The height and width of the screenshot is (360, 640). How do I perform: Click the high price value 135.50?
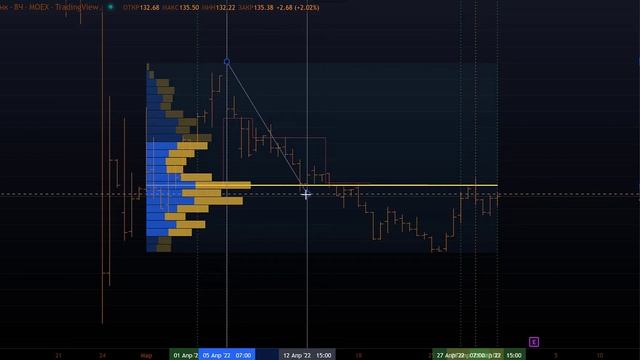pyautogui.click(x=189, y=7)
